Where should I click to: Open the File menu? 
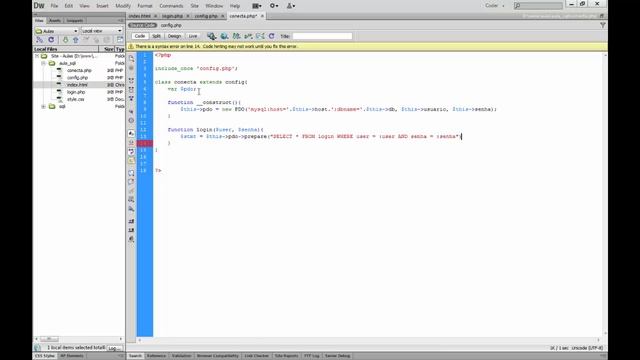point(54,6)
